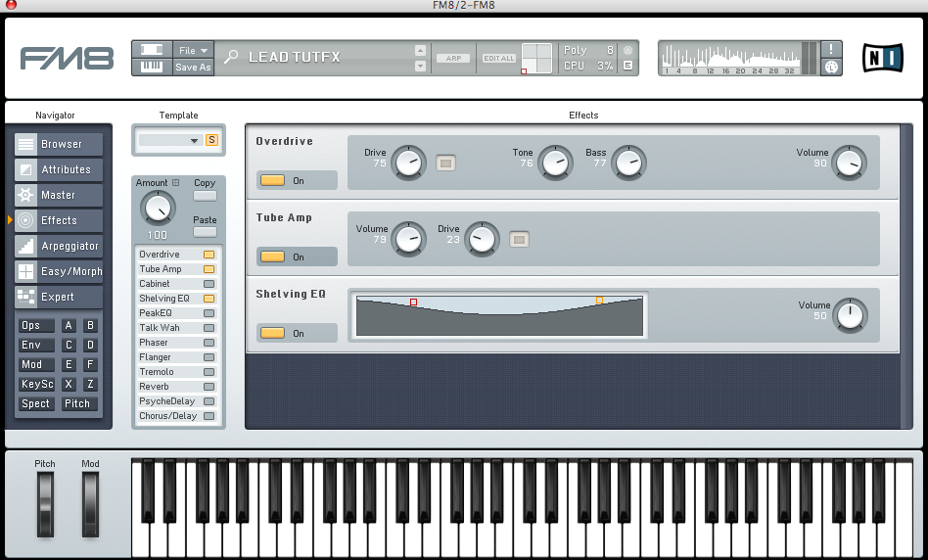Click the Expert page icon
The image size is (928, 560).
click(25, 297)
